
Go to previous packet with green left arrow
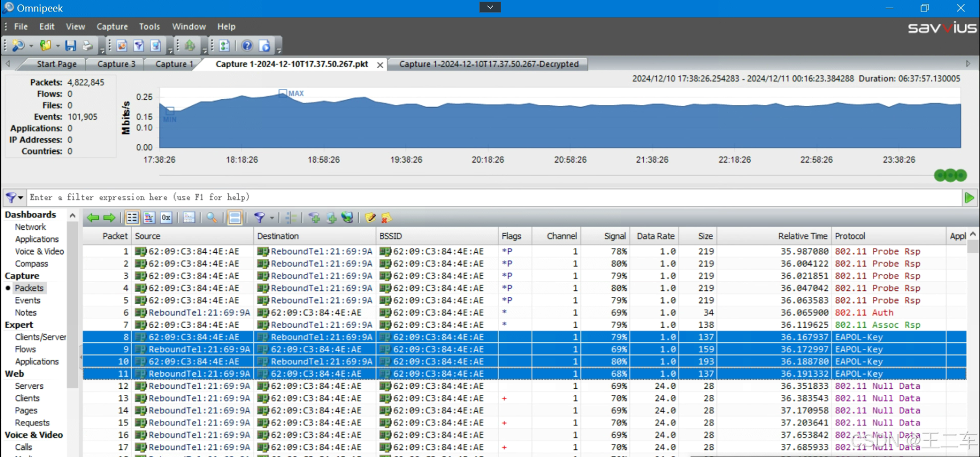coord(93,218)
